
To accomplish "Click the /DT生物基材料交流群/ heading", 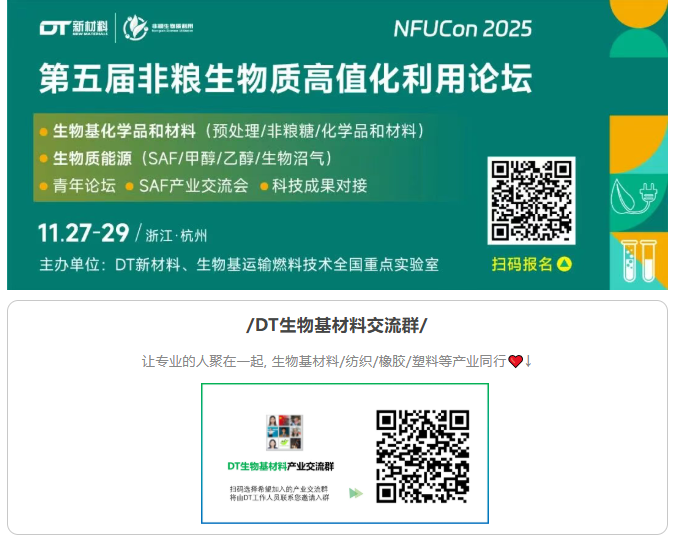I will (x=337, y=325).
